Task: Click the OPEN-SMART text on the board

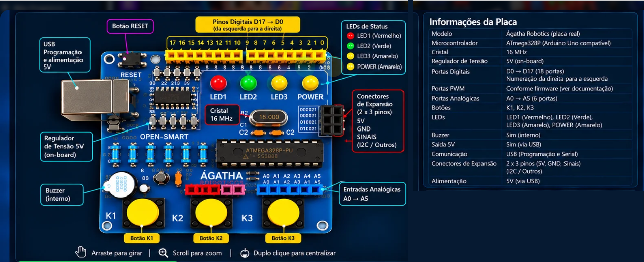Action: coord(164,137)
